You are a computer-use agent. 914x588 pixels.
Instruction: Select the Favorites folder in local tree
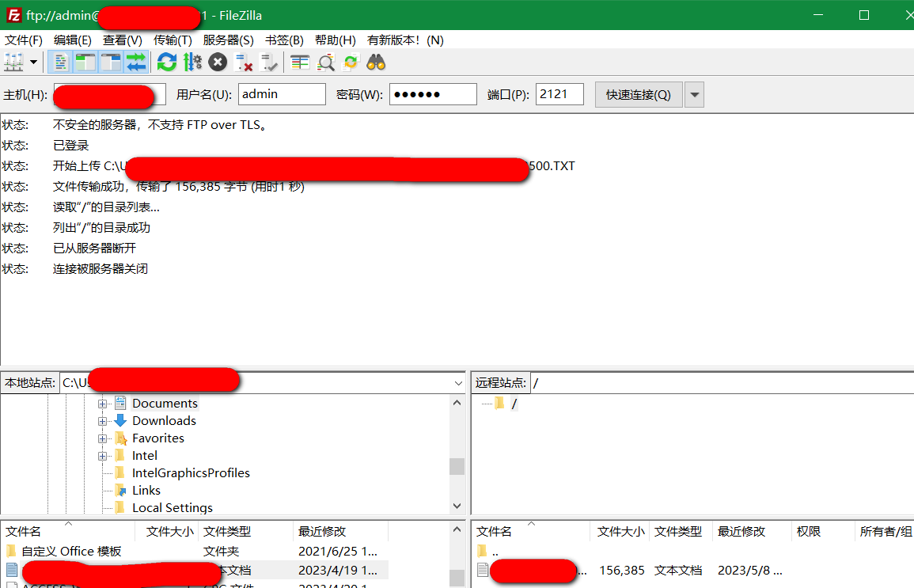pyautogui.click(x=158, y=438)
